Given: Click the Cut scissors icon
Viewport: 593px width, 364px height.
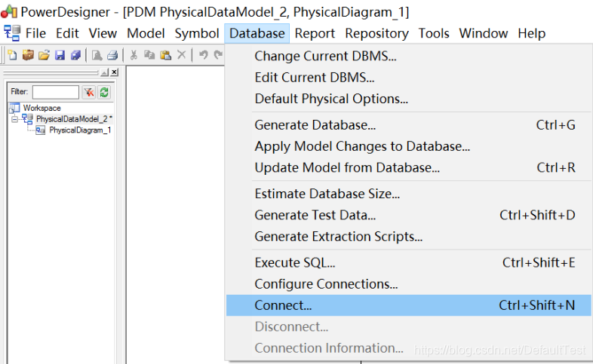Looking at the screenshot, I should tap(134, 55).
